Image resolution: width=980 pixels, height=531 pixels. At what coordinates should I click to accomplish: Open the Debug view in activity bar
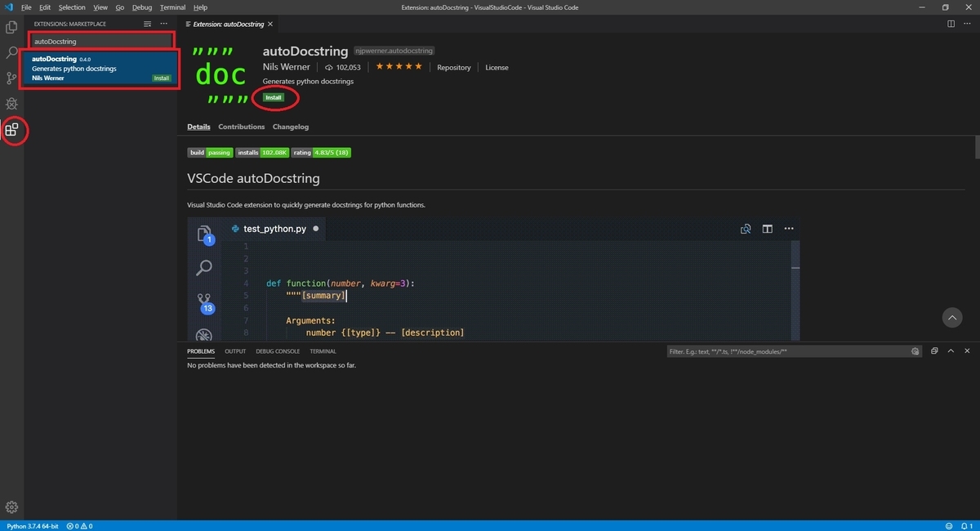pos(11,104)
